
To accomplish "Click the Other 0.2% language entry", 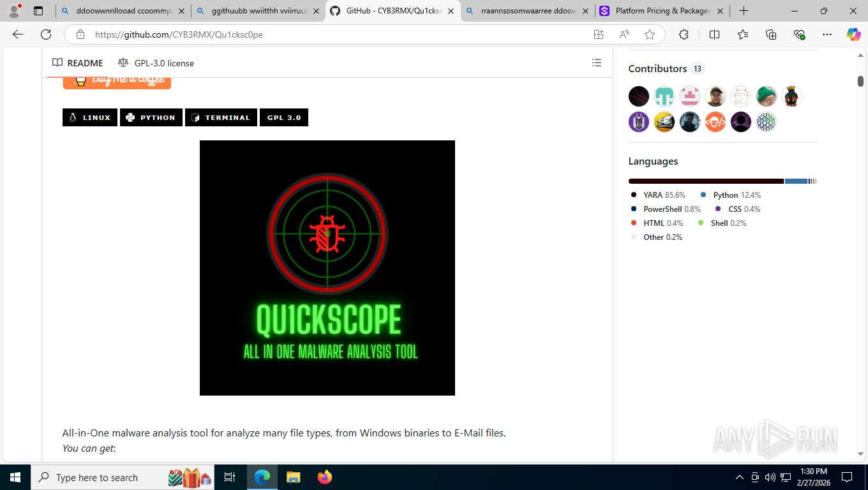I will click(656, 237).
